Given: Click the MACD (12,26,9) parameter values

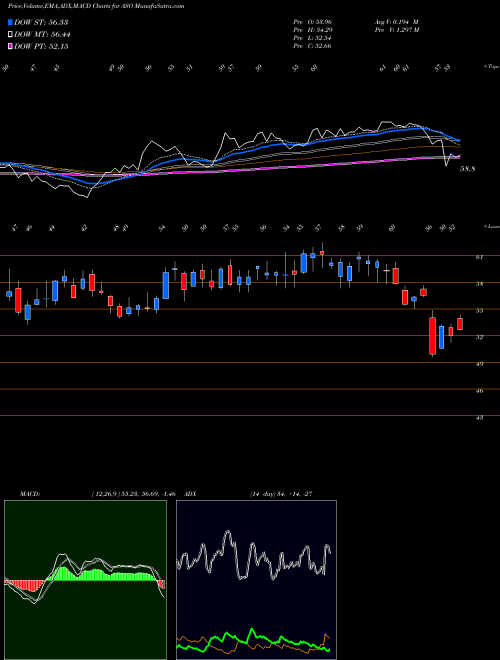Looking at the screenshot, I should click(x=133, y=494).
